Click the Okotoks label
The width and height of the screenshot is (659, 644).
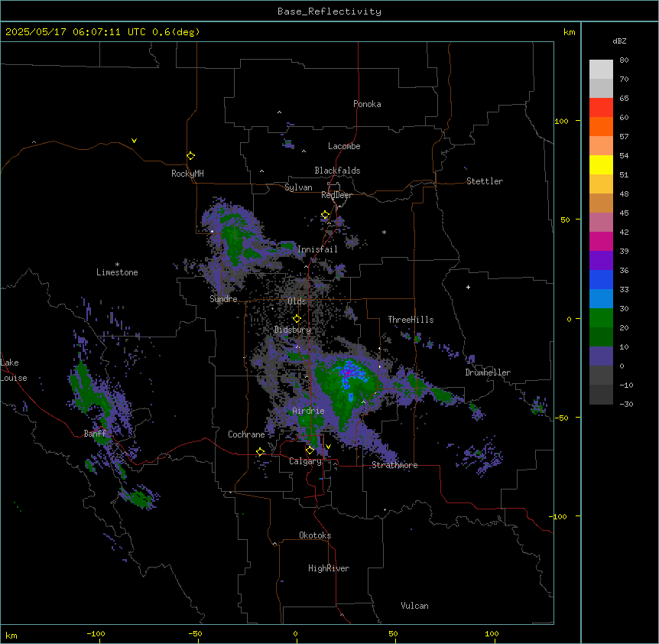(x=315, y=535)
